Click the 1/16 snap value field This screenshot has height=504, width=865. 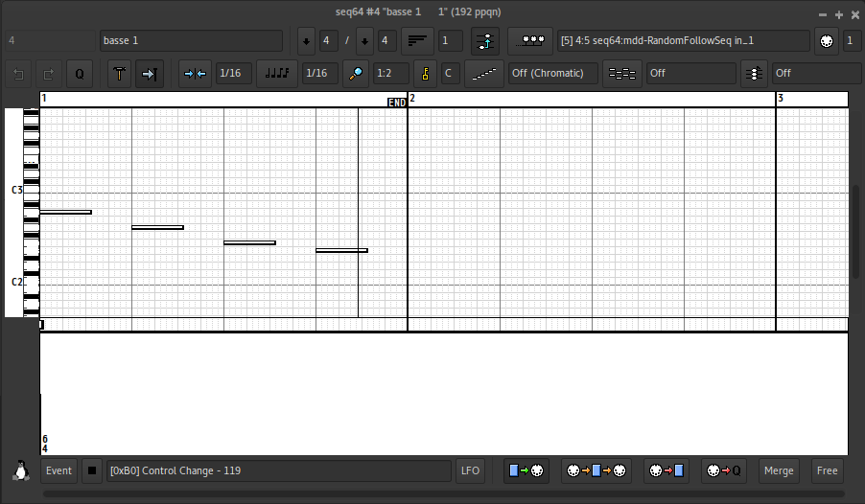coord(233,74)
